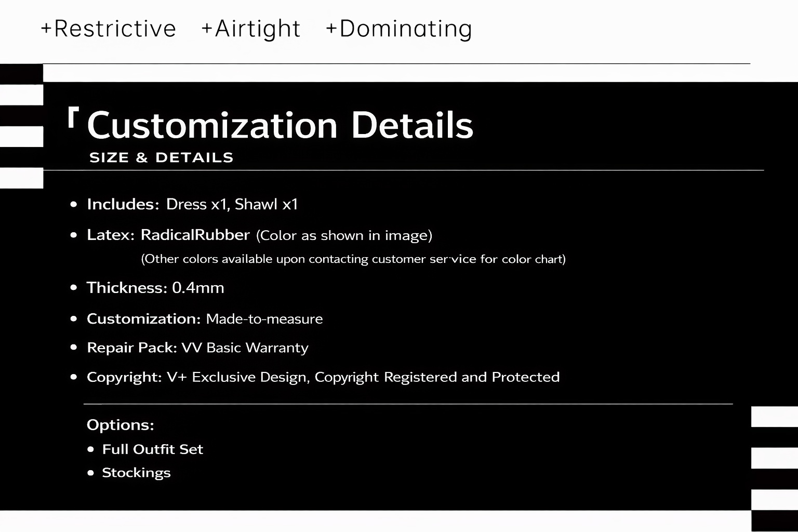Viewport: 798px width, 532px height.
Task: Click the customer service color chart note
Action: pyautogui.click(x=353, y=259)
